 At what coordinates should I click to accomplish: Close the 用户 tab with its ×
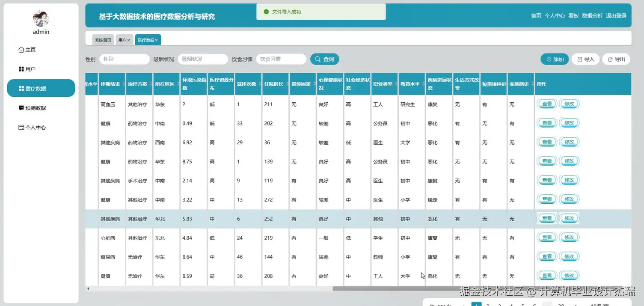point(129,40)
